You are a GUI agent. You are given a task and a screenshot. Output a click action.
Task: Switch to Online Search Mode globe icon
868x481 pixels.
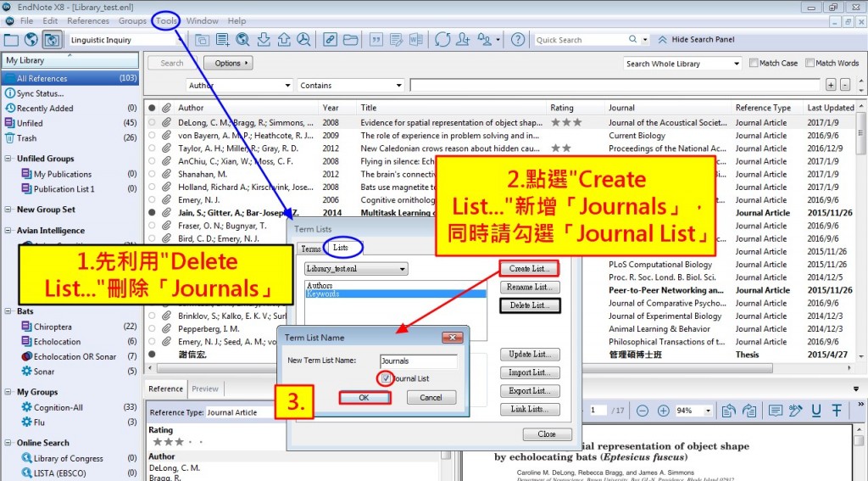coord(31,40)
